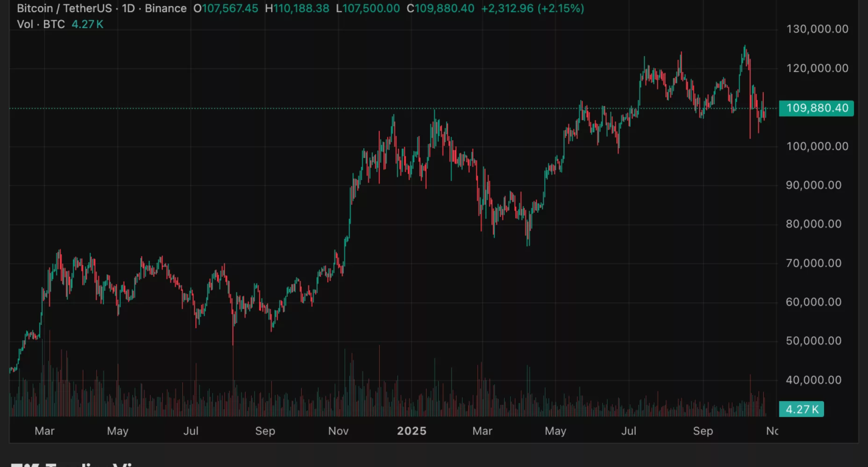The height and width of the screenshot is (467, 868).
Task: Click the 120,000.00 price axis label
Action: 817,68
